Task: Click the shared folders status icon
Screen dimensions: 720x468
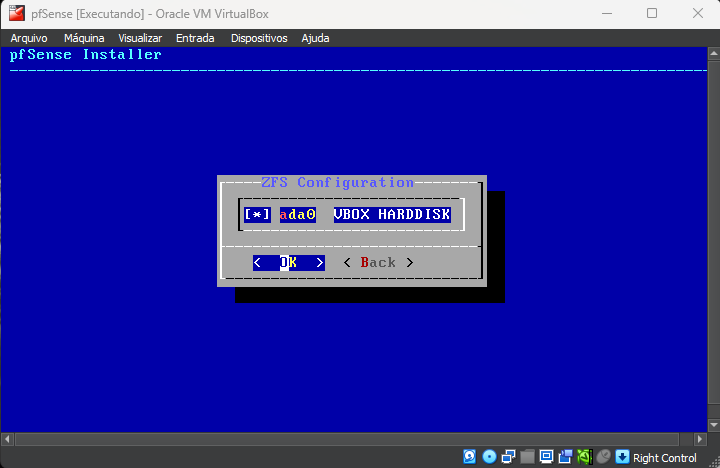Action: click(528, 457)
